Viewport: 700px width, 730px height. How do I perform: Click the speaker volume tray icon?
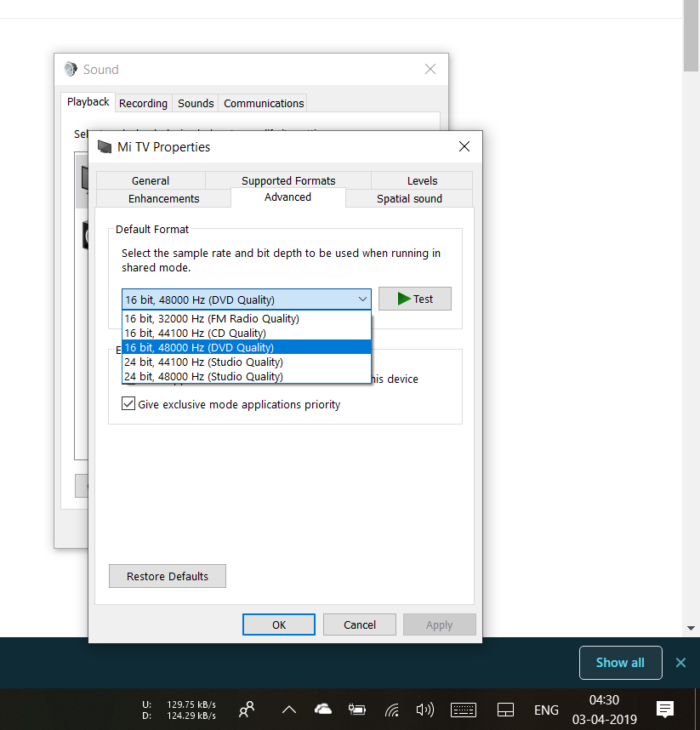coord(425,710)
